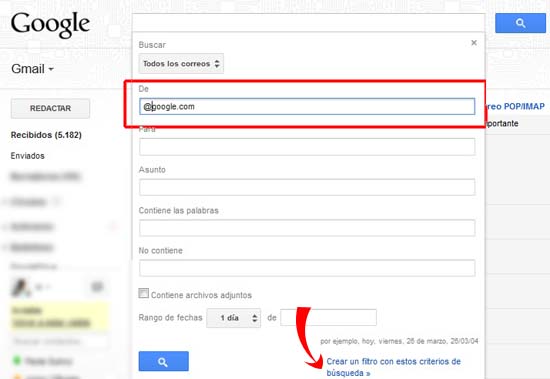This screenshot has height=379, width=550.
Task: Click the blue search button in the filter panel
Action: click(x=163, y=361)
